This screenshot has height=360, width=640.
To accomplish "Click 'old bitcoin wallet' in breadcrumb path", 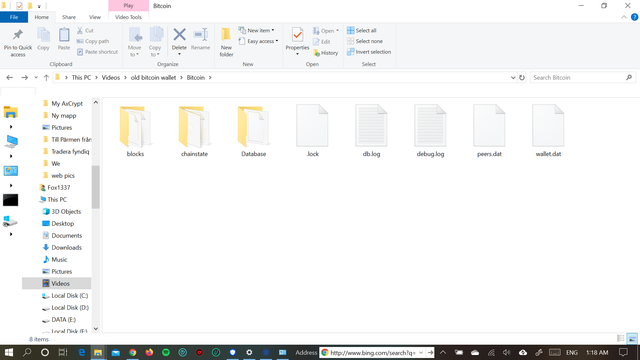I will [x=153, y=78].
